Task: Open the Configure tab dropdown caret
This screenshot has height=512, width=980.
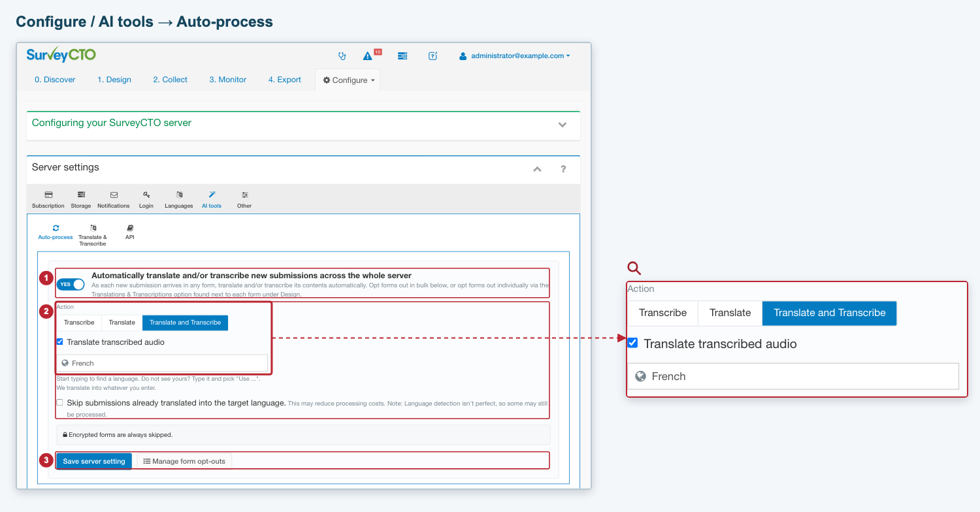Action: [372, 80]
